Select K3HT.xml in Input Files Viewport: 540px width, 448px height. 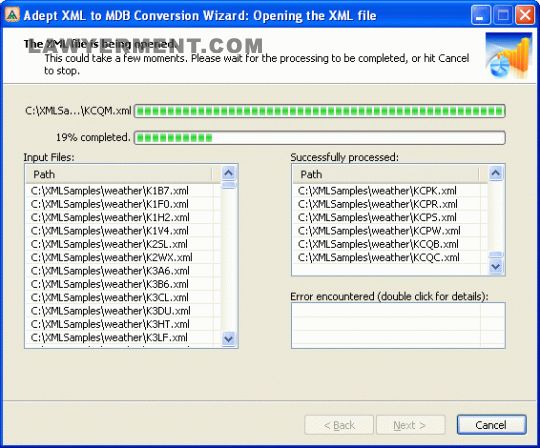tap(110, 324)
